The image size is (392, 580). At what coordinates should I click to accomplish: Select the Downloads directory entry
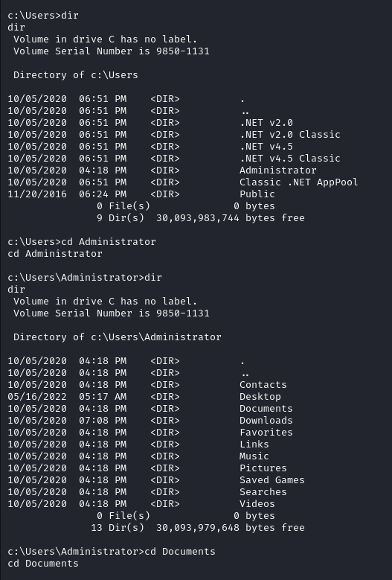(266, 420)
